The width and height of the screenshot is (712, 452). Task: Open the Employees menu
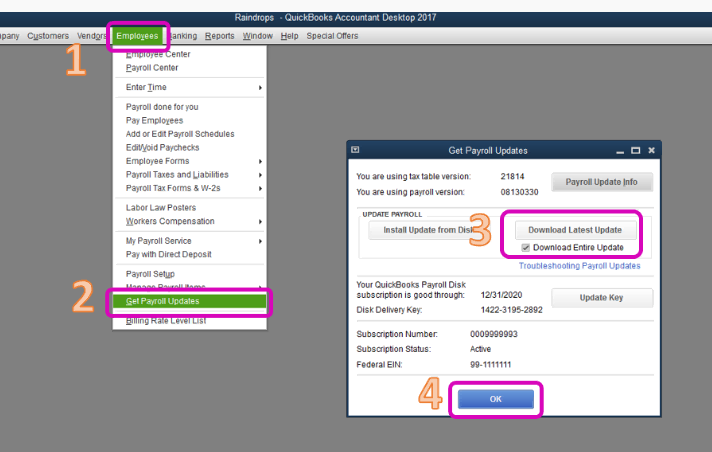point(137,36)
